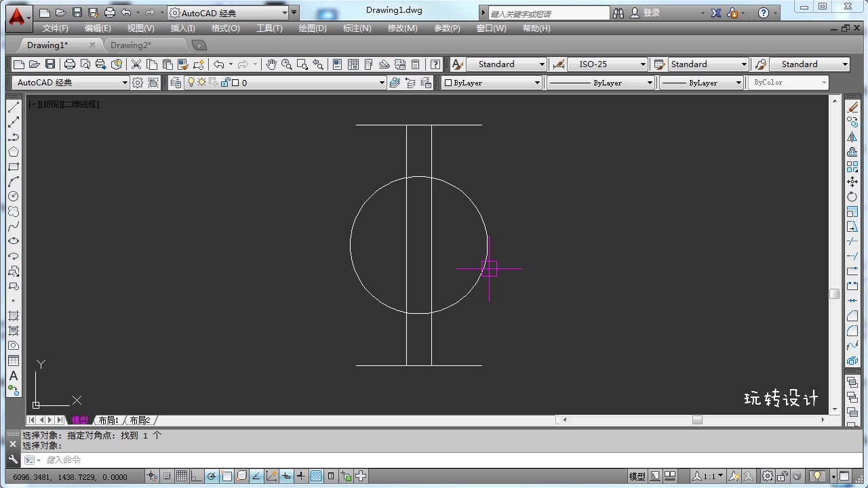Select the Chamfer tool
This screenshot has height=488, width=868.
pos(852,316)
